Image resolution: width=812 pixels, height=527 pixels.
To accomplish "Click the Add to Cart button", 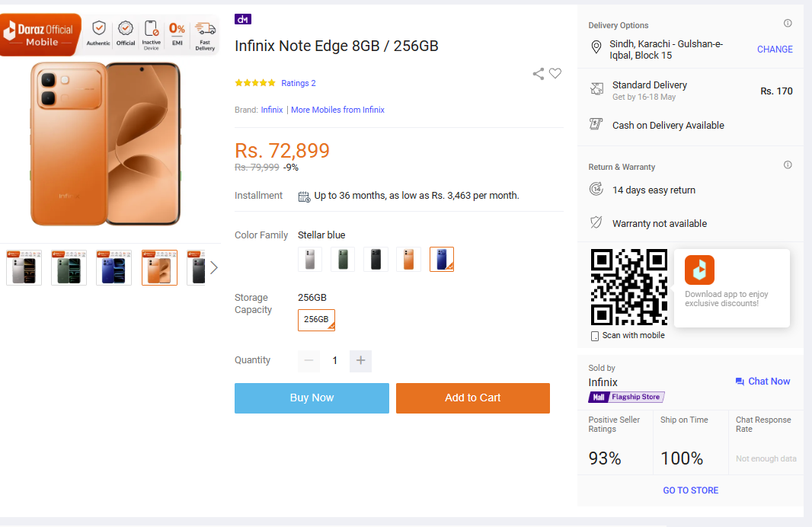I will click(473, 398).
